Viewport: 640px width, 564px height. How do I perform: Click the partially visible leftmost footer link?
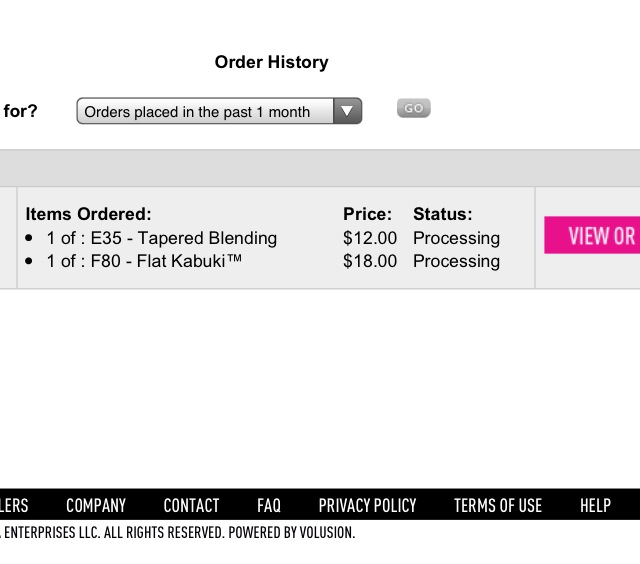[14, 505]
